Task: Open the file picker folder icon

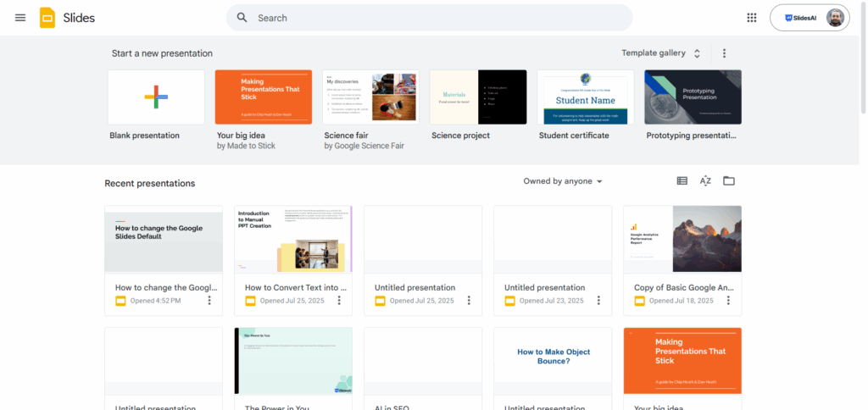Action: (728, 181)
